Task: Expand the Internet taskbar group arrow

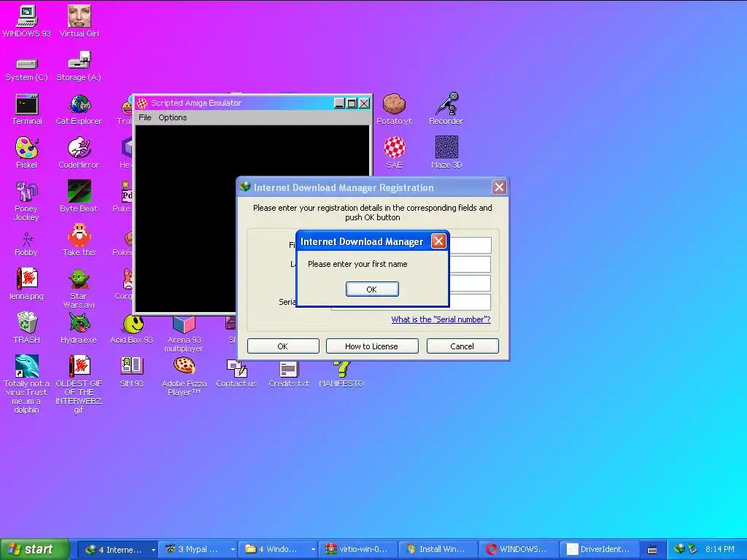Action: click(x=153, y=550)
